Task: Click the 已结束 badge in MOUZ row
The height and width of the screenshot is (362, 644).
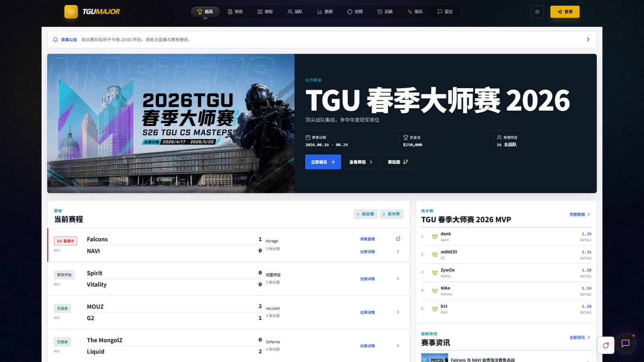Action: pyautogui.click(x=62, y=309)
